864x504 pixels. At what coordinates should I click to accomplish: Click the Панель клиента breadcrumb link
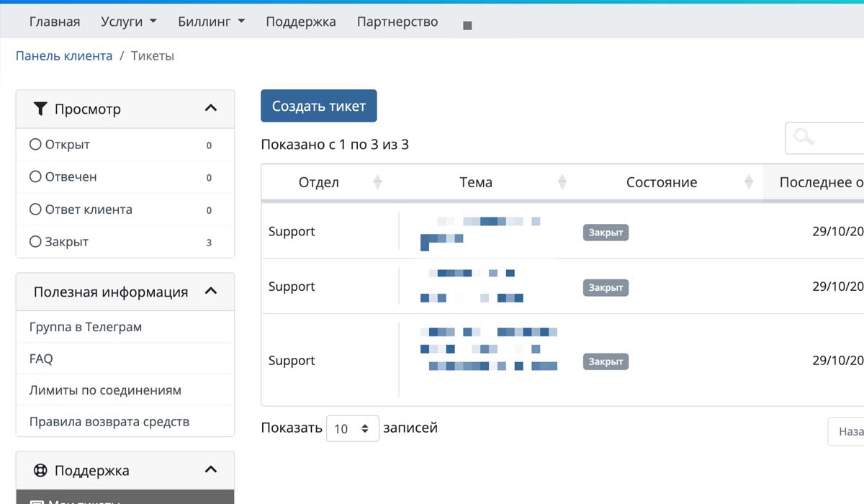click(64, 55)
